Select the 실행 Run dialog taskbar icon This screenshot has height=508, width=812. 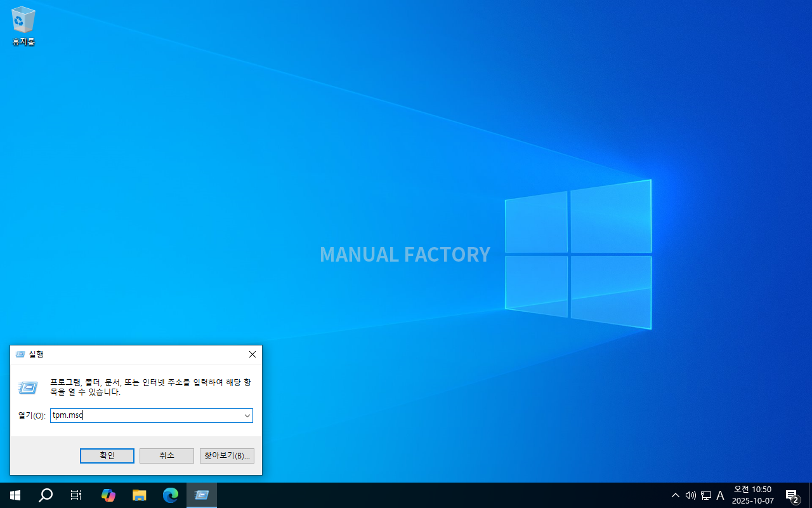click(202, 495)
